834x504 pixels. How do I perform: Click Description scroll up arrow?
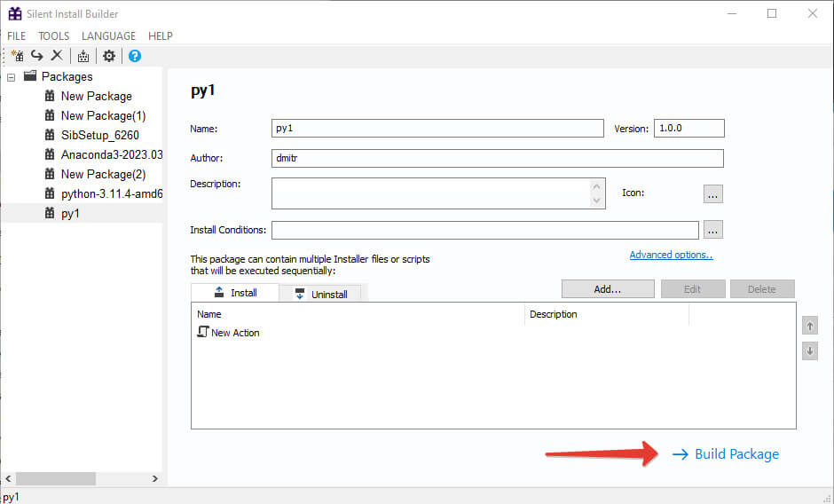coord(597,186)
